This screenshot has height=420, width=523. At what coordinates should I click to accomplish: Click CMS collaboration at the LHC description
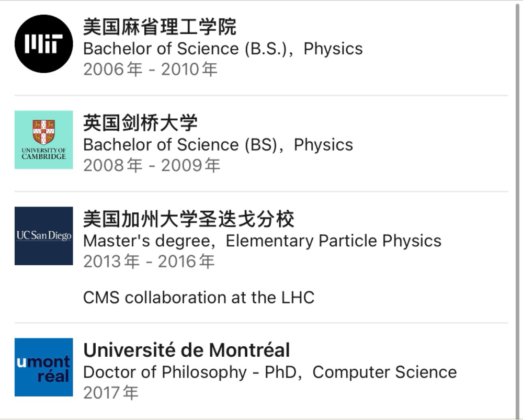(x=198, y=298)
